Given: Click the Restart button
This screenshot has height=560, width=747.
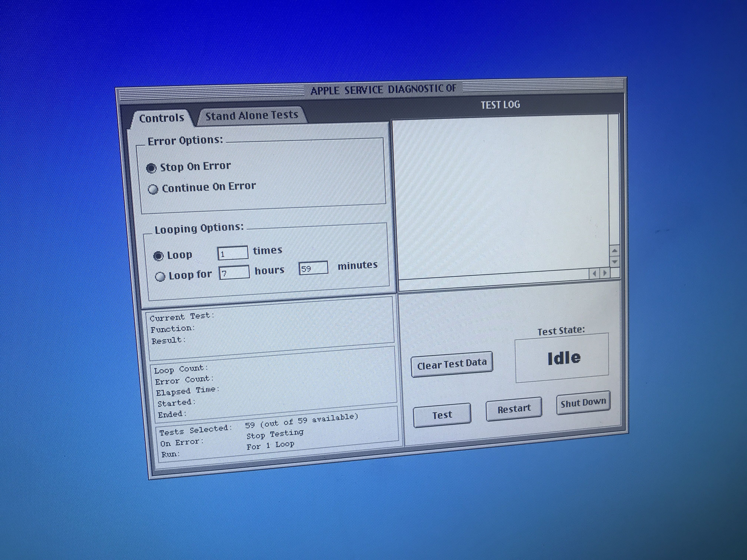Looking at the screenshot, I should pyautogui.click(x=514, y=409).
